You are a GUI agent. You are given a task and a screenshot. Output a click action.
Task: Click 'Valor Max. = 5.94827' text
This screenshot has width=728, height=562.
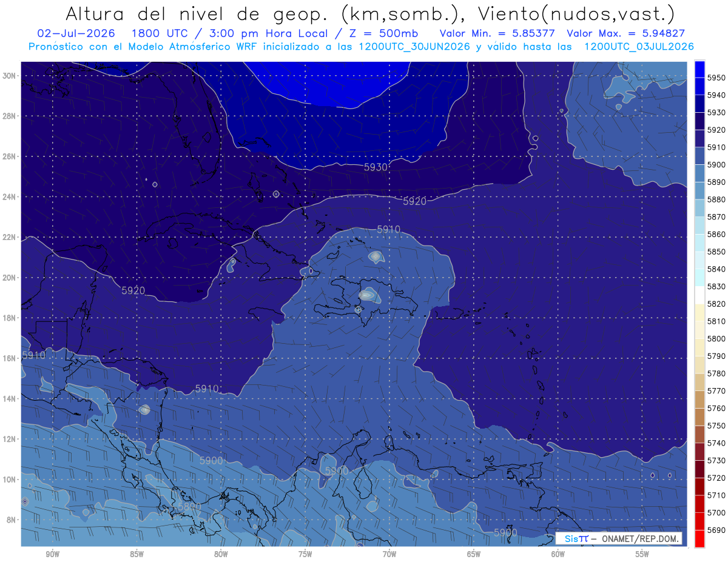[625, 33]
